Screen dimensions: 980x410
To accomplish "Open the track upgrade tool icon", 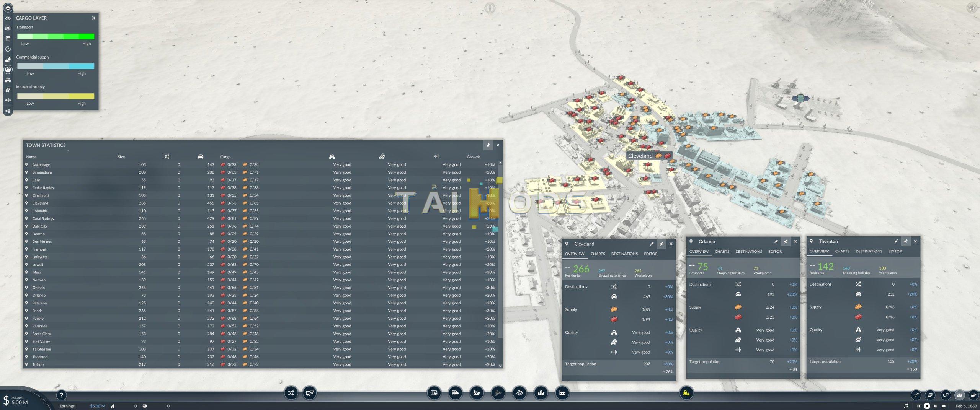I will pyautogui.click(x=916, y=395).
